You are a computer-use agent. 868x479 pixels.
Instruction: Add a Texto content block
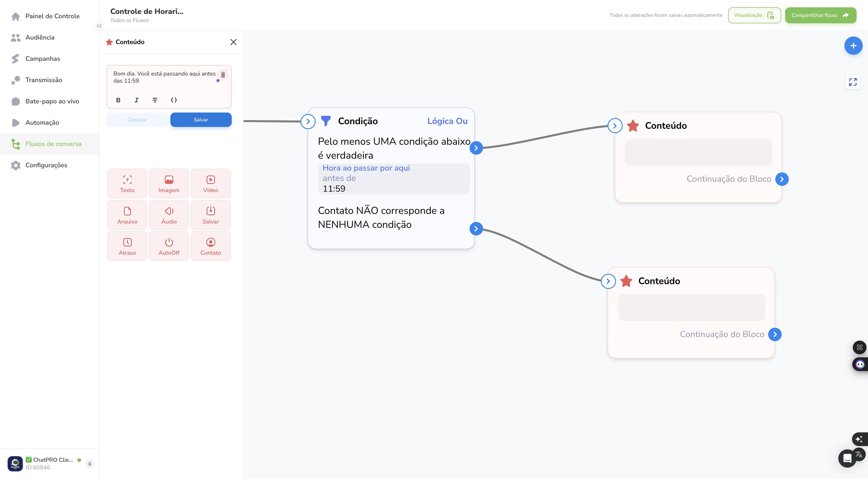(x=127, y=183)
